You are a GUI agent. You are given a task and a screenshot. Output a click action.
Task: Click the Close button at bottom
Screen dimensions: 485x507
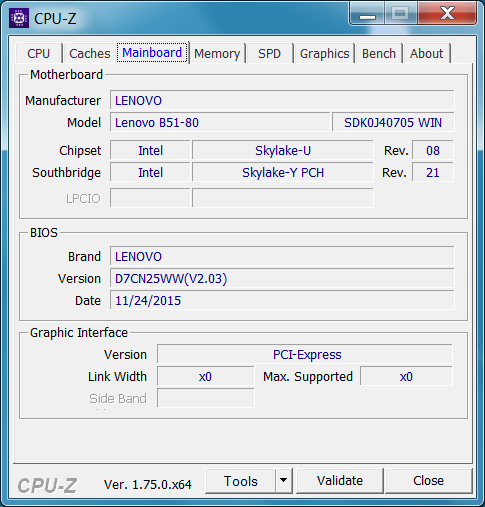[428, 481]
